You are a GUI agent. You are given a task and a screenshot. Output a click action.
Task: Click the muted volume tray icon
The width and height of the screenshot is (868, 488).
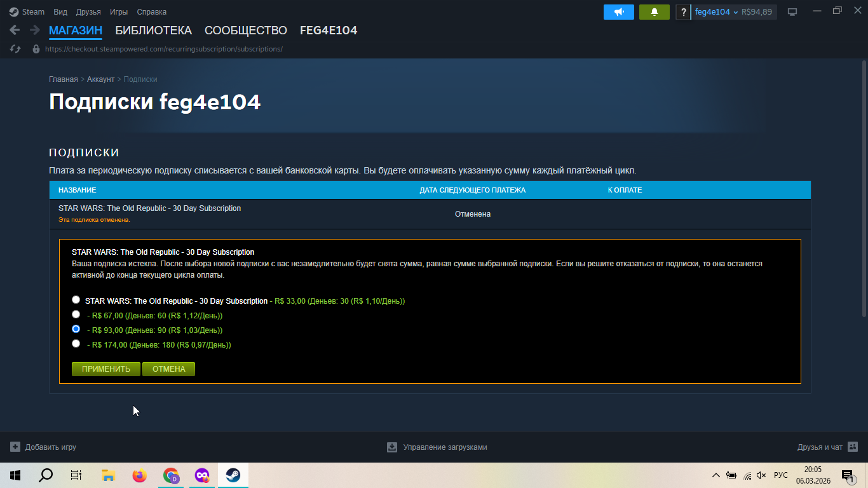coord(762,475)
